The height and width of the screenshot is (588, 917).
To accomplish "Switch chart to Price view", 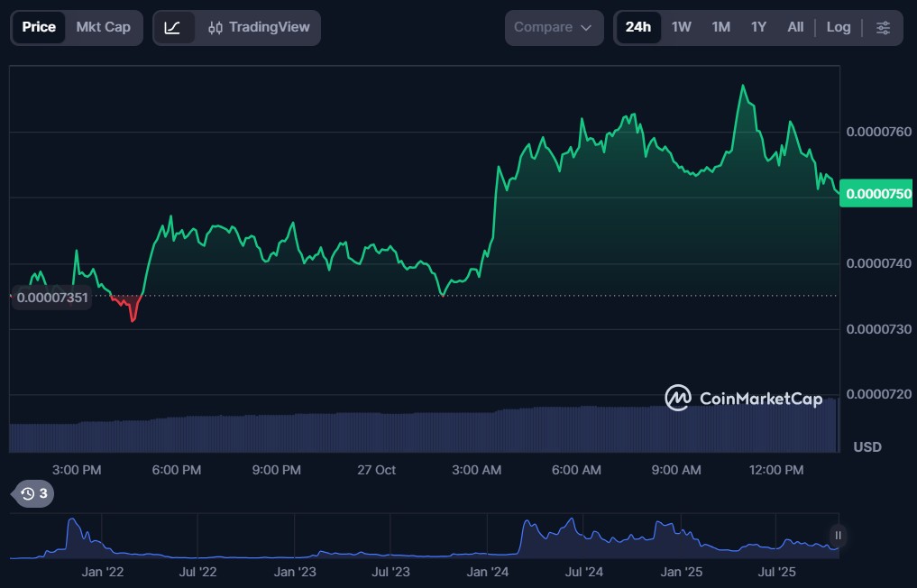I will point(39,27).
